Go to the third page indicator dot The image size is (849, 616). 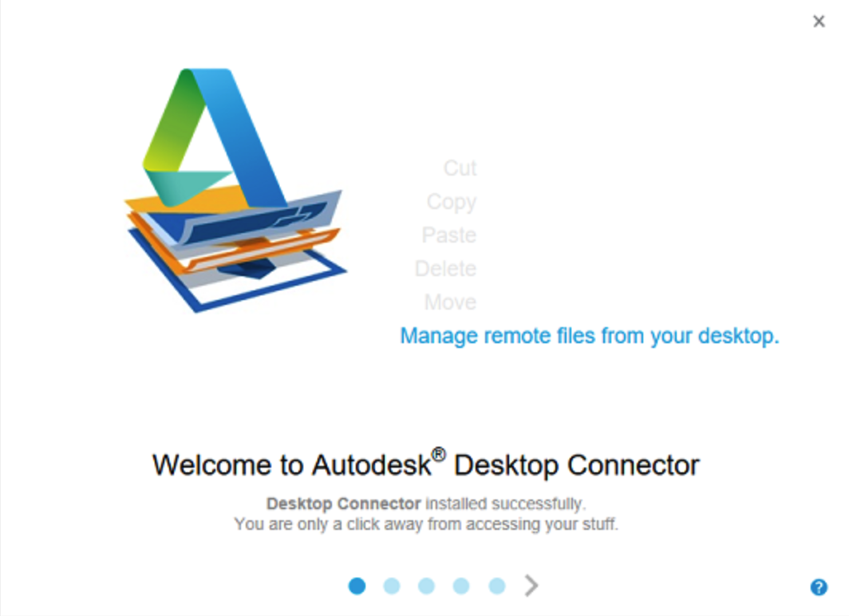pyautogui.click(x=427, y=586)
